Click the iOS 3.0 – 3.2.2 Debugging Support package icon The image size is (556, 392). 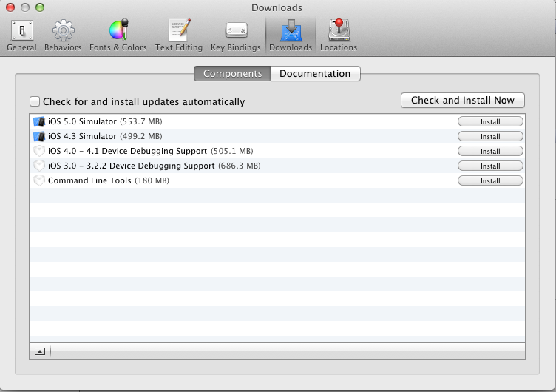(x=39, y=166)
